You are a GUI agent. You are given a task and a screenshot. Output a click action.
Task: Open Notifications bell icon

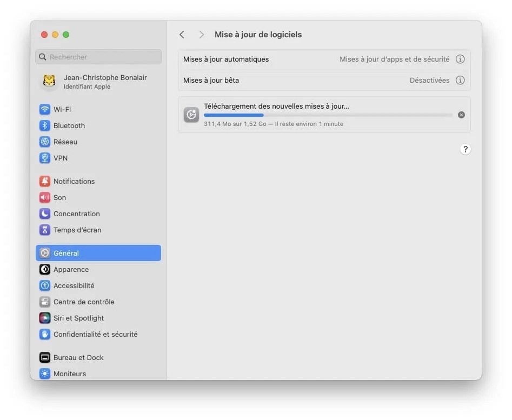(45, 181)
